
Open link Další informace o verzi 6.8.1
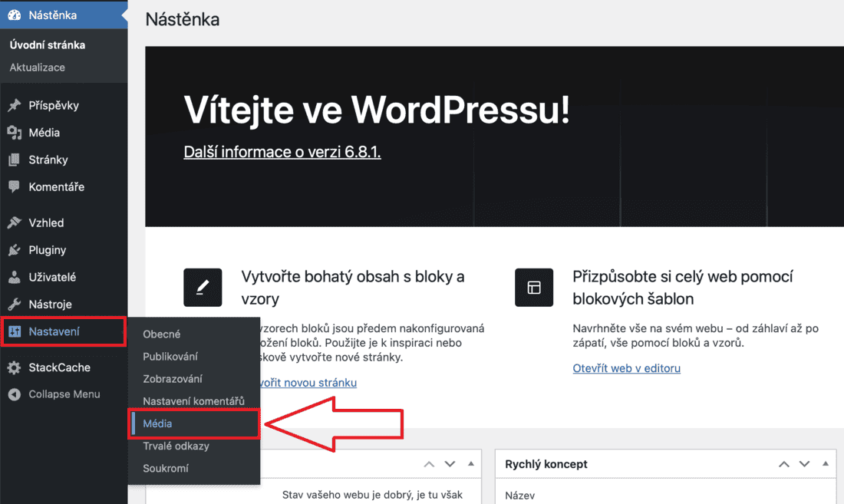point(282,152)
